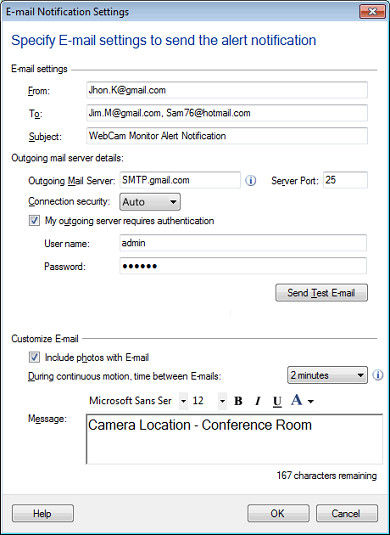This screenshot has width=390, height=535.
Task: Toggle Bold formatting for the message
Action: click(x=239, y=401)
